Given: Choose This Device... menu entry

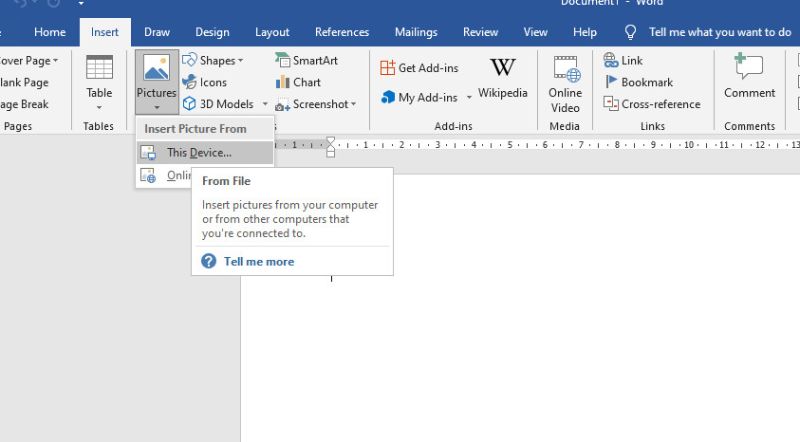Looking at the screenshot, I should pyautogui.click(x=205, y=153).
